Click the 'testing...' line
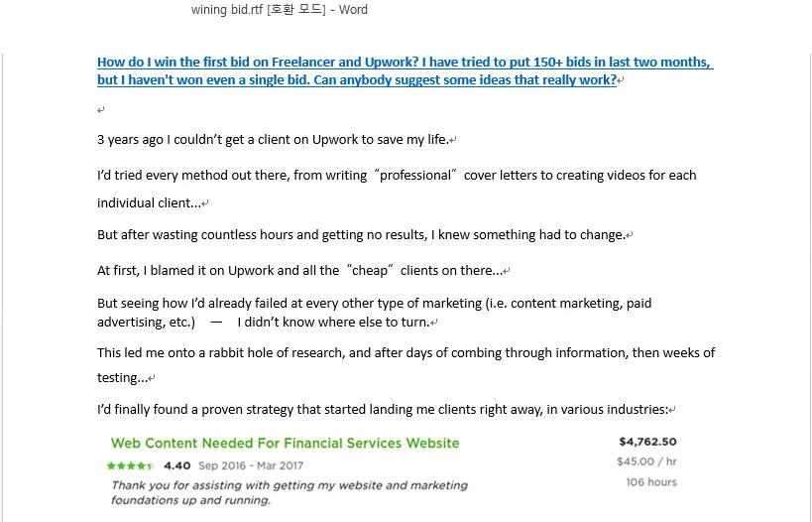This screenshot has width=812, height=522. point(122,378)
